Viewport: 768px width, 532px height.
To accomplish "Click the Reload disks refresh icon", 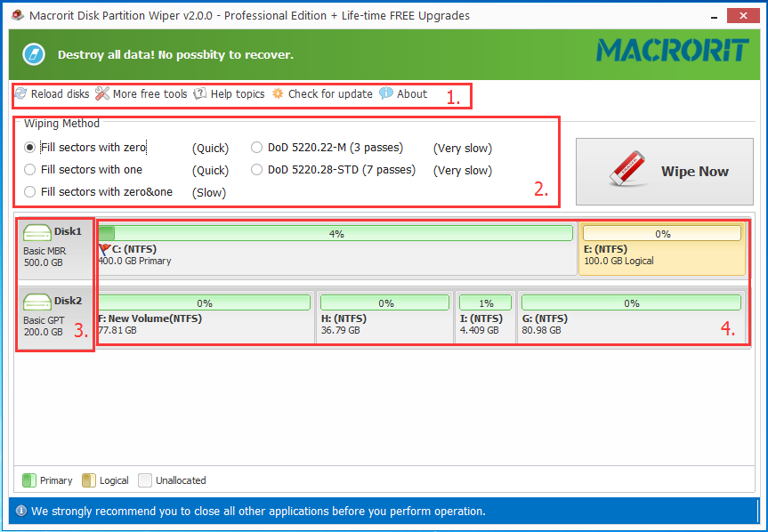I will tap(21, 93).
